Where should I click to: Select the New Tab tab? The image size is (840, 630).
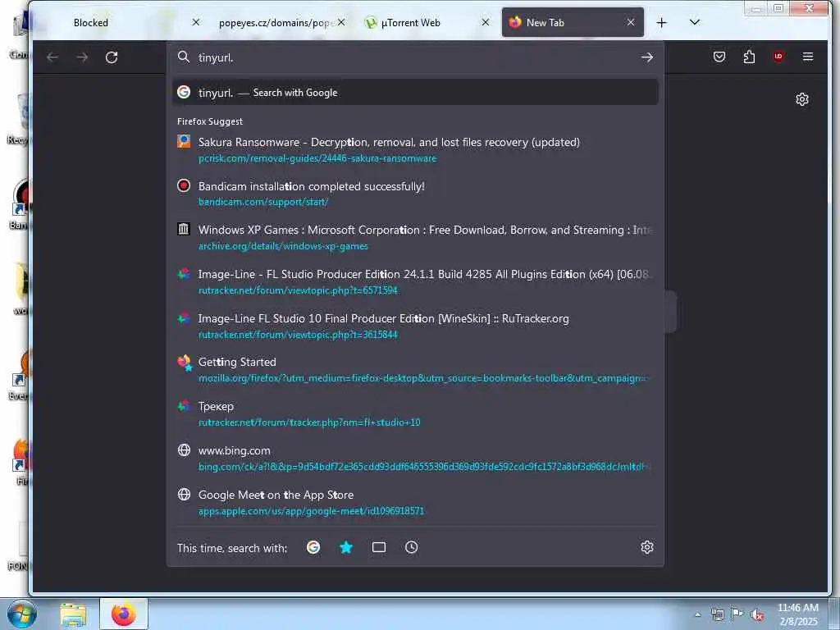click(x=572, y=22)
